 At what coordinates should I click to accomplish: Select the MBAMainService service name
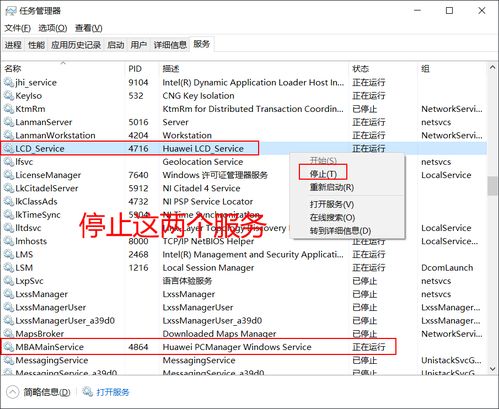tap(49, 347)
